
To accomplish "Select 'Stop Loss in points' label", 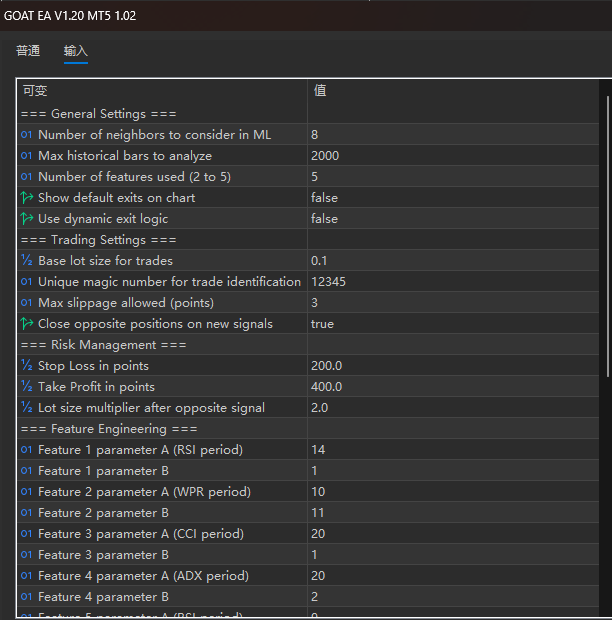I will [x=93, y=366].
